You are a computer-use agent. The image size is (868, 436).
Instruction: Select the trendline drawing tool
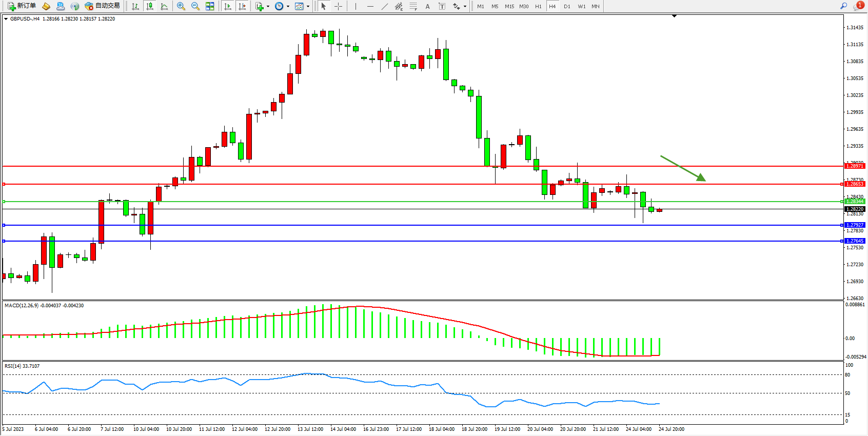click(x=384, y=6)
